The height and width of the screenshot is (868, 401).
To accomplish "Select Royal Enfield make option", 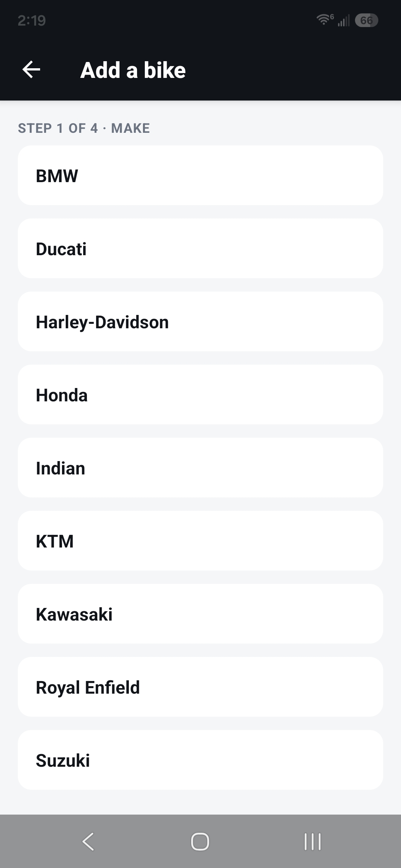I will [x=200, y=687].
